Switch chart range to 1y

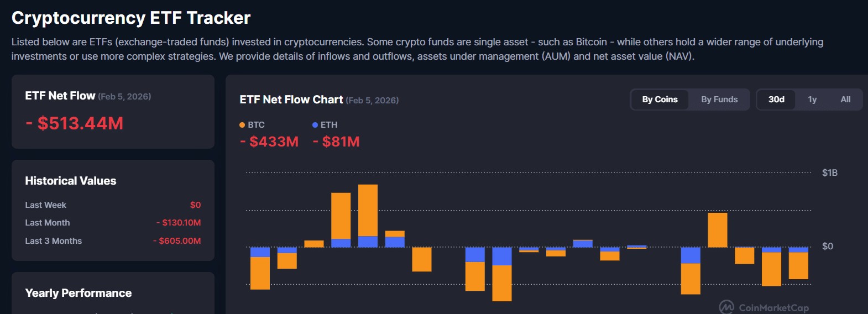812,100
